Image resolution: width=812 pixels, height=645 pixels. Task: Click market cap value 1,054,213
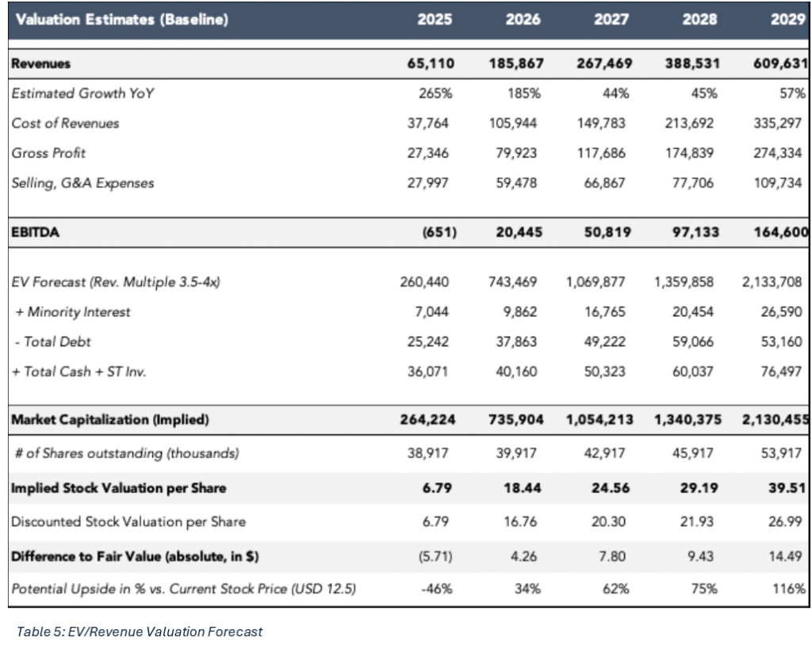tap(599, 420)
